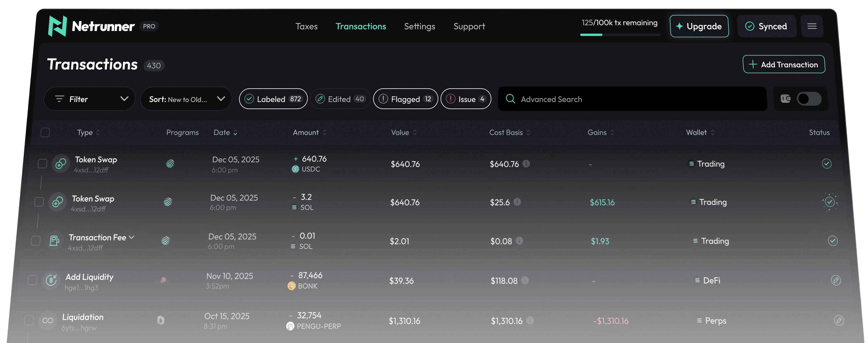Open the Sort: New to Old dropdown
The height and width of the screenshot is (343, 868).
click(186, 99)
